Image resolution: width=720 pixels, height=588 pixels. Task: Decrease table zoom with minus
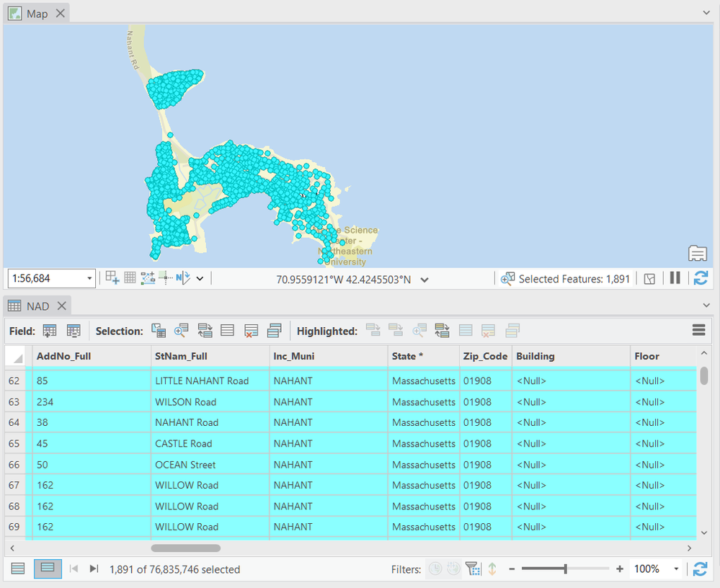512,570
